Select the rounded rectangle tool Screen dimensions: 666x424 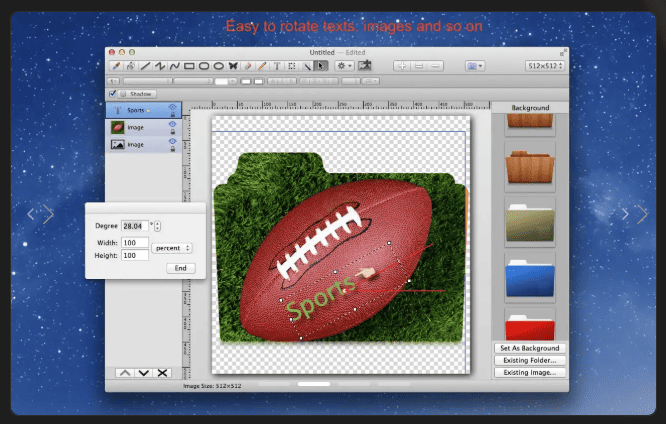point(204,66)
